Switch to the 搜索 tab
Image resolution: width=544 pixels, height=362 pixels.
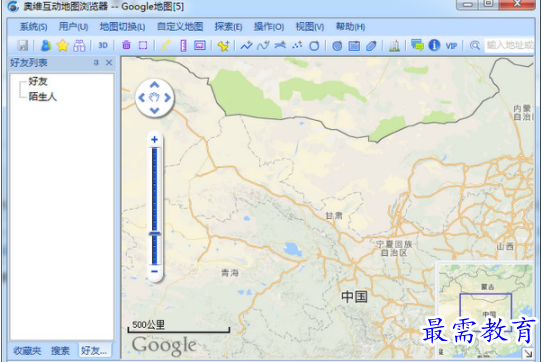[x=60, y=351]
